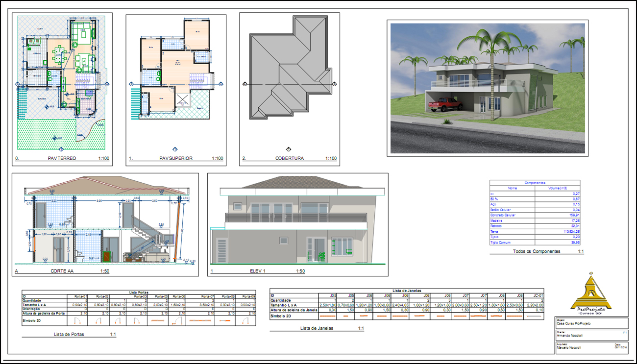Image resolution: width=637 pixels, height=364 pixels.
Task: Select the 3D house rendering image
Action: click(488, 88)
